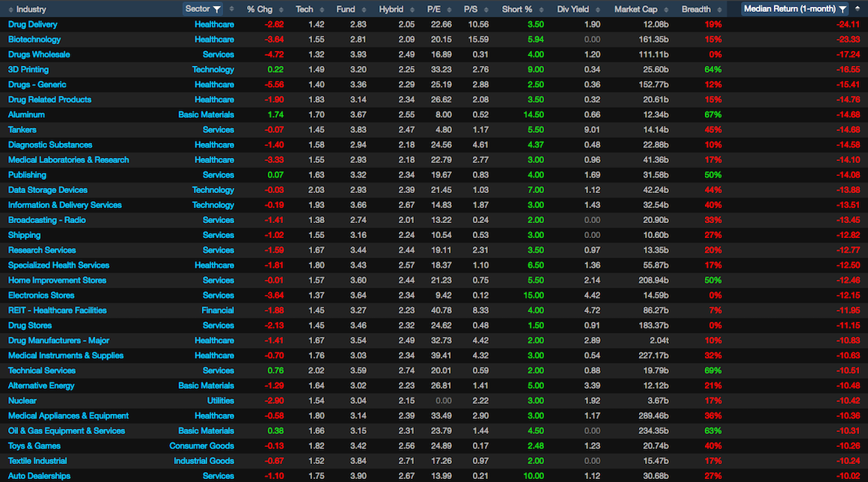Screen dimensions: 868x482
Task: Open the Drug Delivery industry link
Action: point(33,25)
